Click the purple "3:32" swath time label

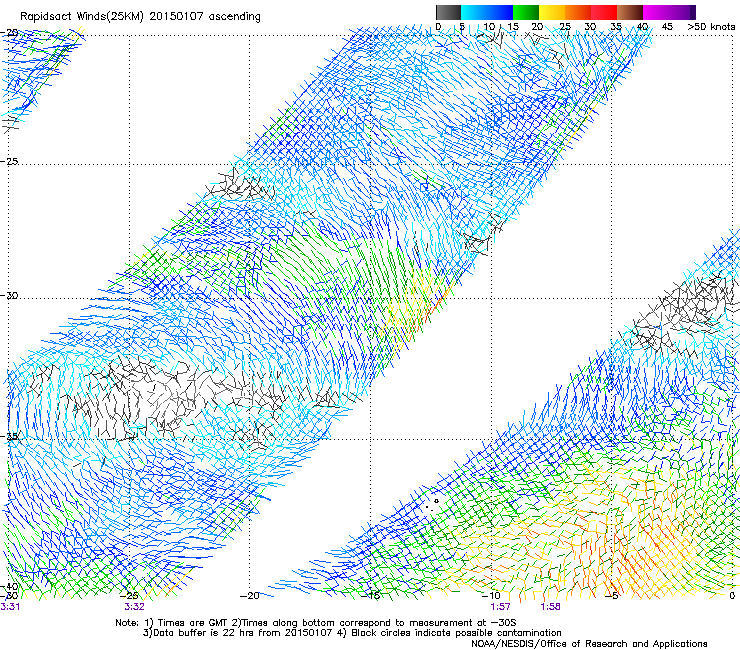[135, 607]
